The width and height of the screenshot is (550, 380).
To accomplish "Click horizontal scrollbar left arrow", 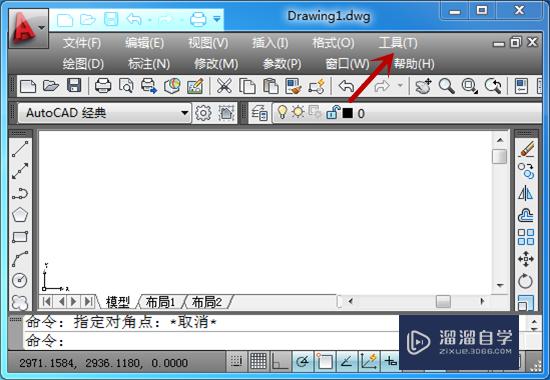I will pos(350,301).
